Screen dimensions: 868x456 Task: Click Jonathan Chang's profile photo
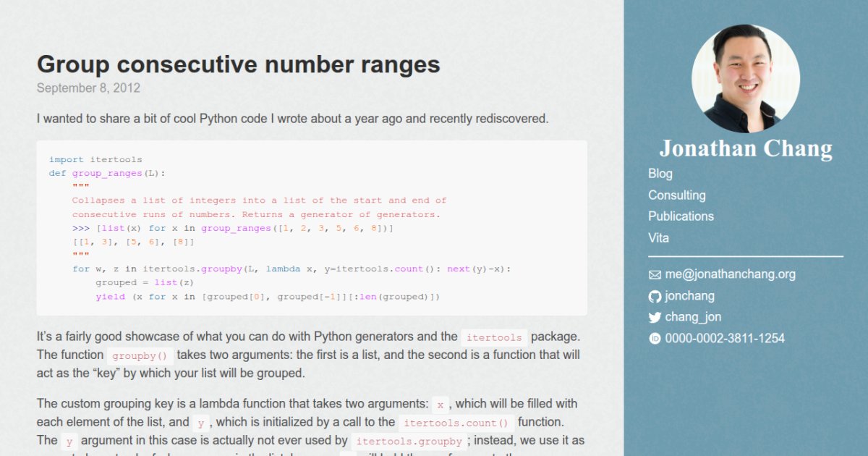746,78
